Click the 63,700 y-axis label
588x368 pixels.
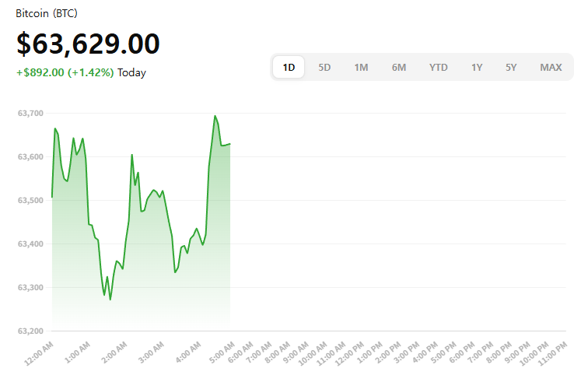(x=30, y=113)
